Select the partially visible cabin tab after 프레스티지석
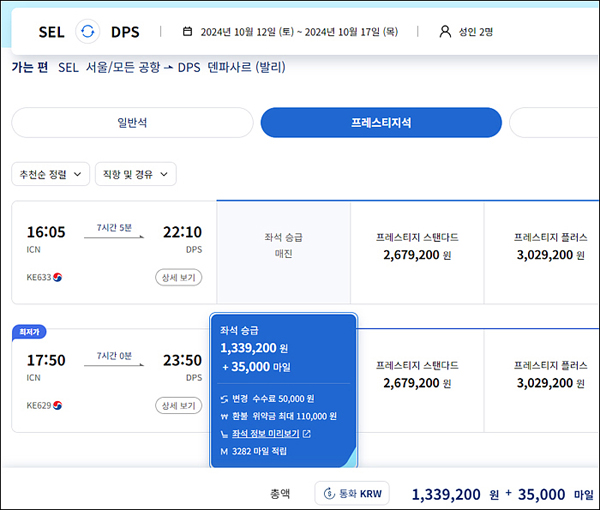The width and height of the screenshot is (600, 510). point(554,122)
